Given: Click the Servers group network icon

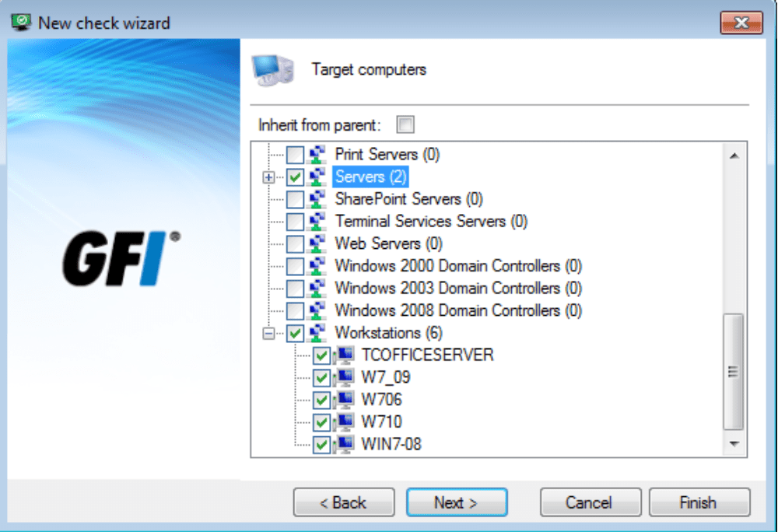Looking at the screenshot, I should pos(317,177).
